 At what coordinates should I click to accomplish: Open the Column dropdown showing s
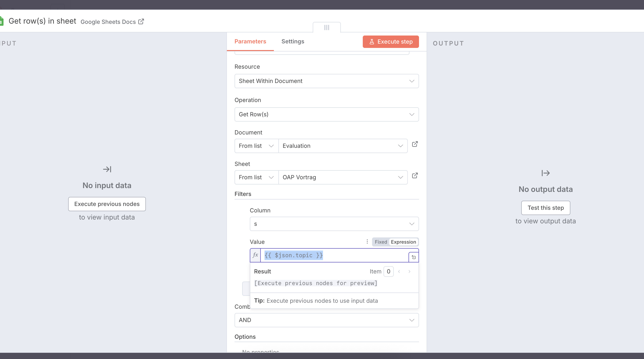(x=334, y=224)
